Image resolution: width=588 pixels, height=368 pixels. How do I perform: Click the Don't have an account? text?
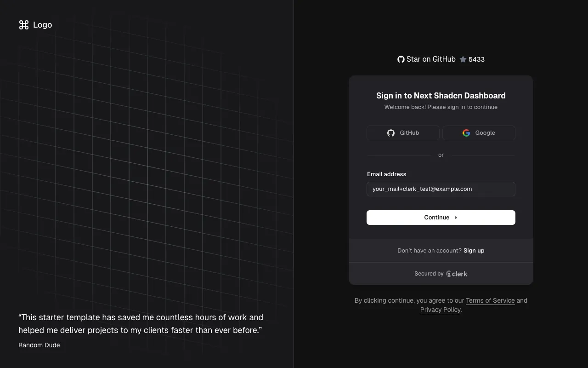pyautogui.click(x=430, y=251)
